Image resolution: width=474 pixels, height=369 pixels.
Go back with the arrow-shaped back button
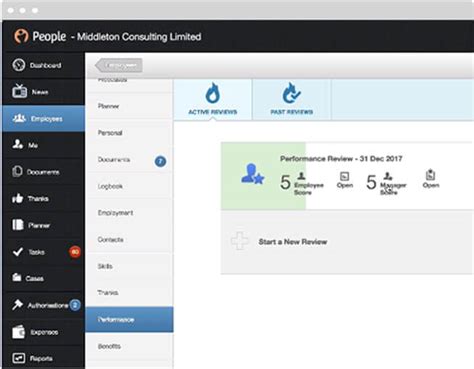pos(119,66)
